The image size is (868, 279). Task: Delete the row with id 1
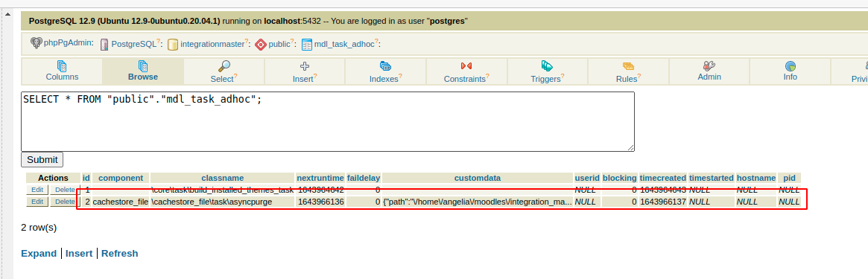pos(65,190)
